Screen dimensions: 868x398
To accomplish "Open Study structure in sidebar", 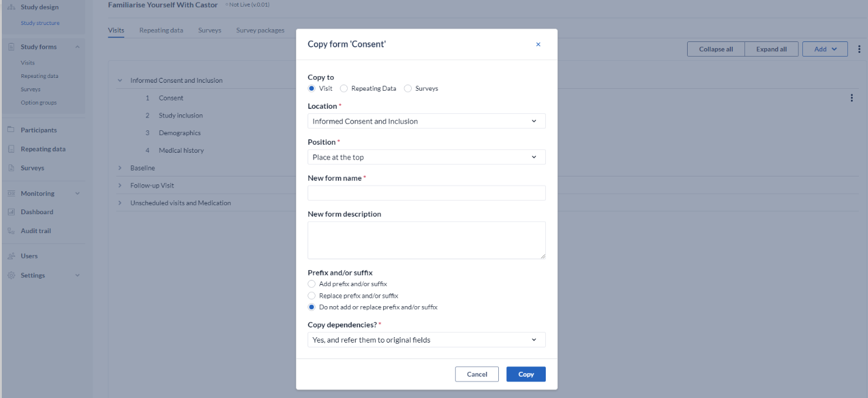I will [x=40, y=23].
